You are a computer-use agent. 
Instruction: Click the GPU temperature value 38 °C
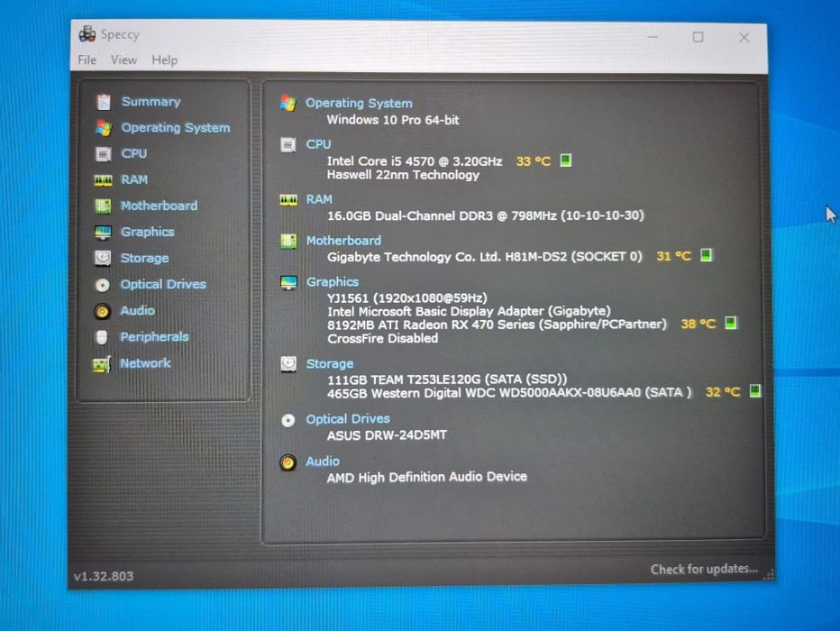[698, 325]
